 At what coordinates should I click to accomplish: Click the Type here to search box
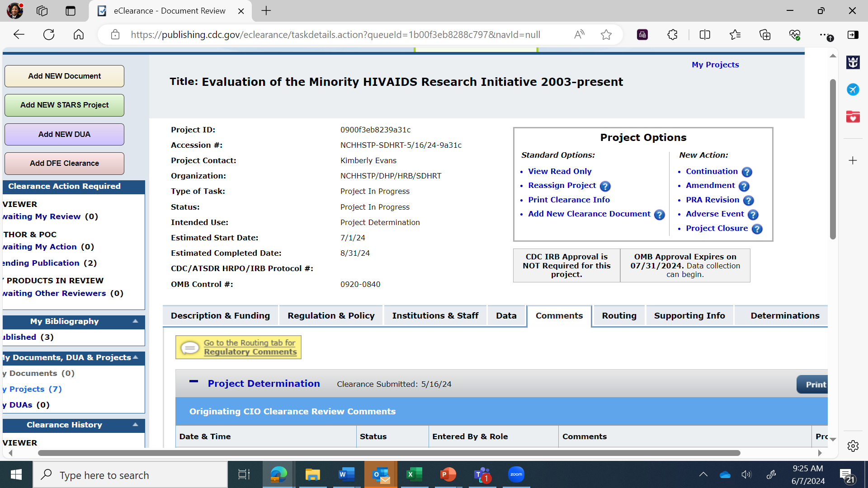point(131,475)
